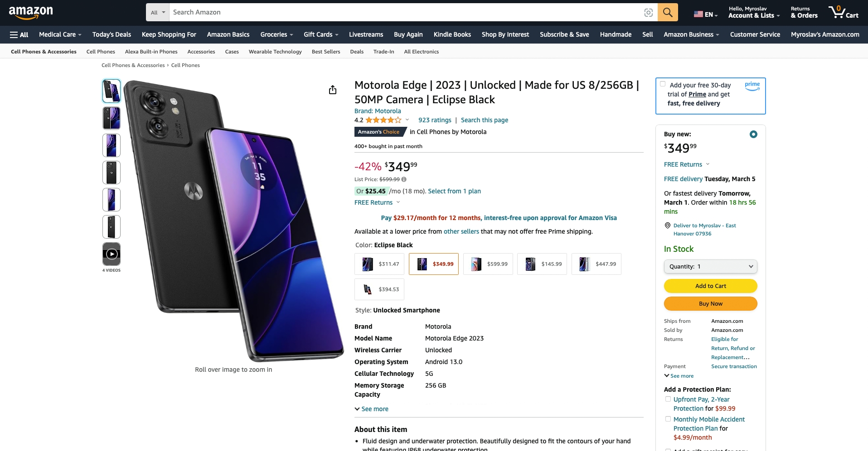Open the All hamburger menu
This screenshot has height=451, width=868.
[19, 34]
